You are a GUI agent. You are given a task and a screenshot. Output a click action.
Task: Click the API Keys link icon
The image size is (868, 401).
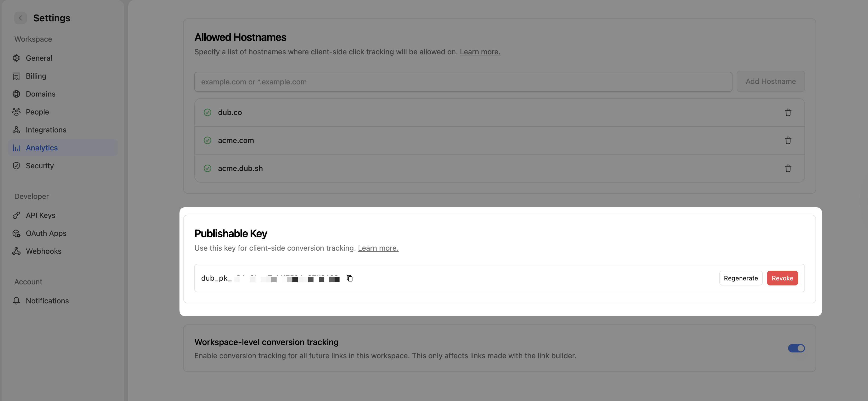coord(17,215)
